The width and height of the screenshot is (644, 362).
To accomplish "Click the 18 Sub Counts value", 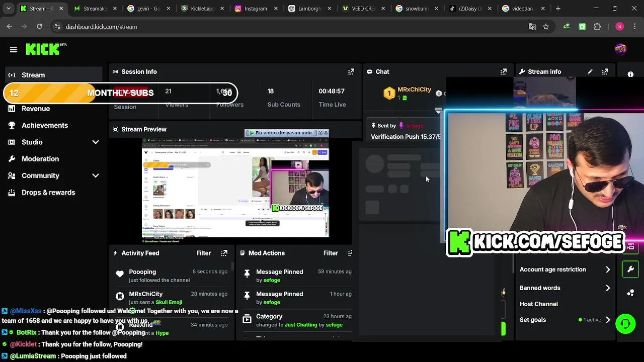I will pos(271,91).
